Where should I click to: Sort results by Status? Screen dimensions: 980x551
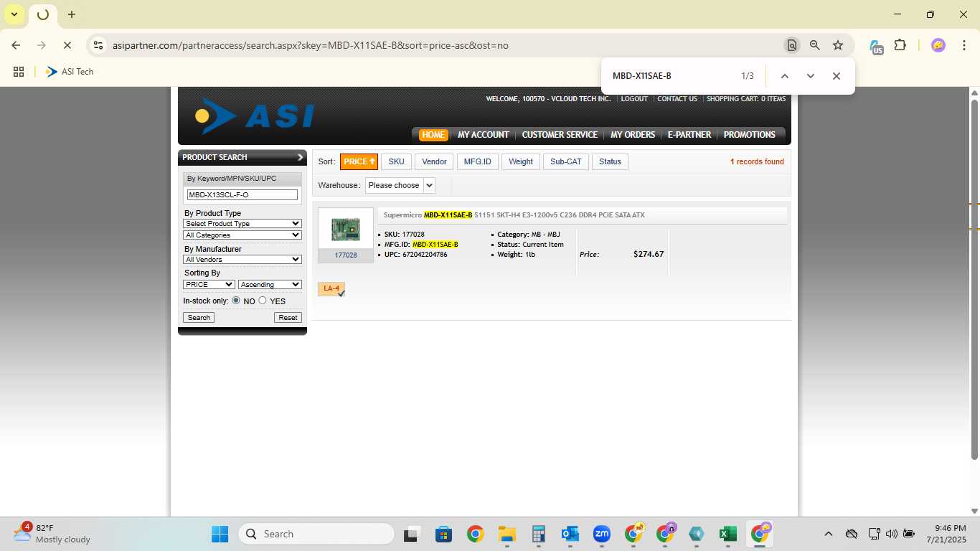tap(610, 162)
